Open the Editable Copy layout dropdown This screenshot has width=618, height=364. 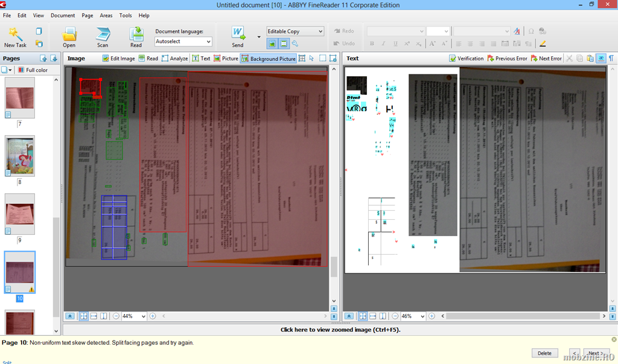[x=295, y=31]
